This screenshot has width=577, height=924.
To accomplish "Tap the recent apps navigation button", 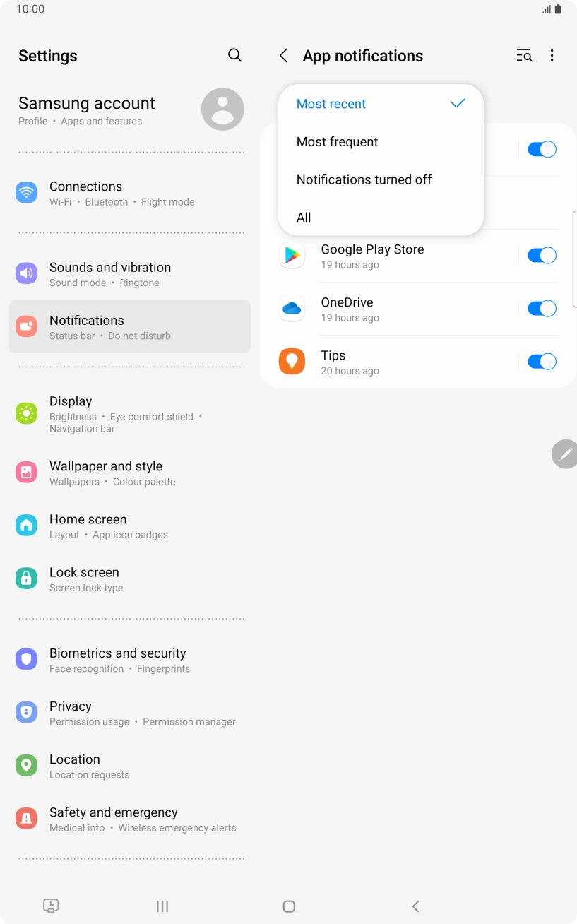I will [162, 906].
